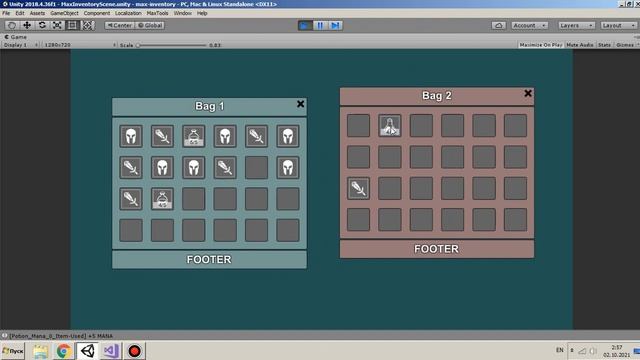Select the Game tab
Viewport: 640px width, 360px height.
(x=16, y=37)
